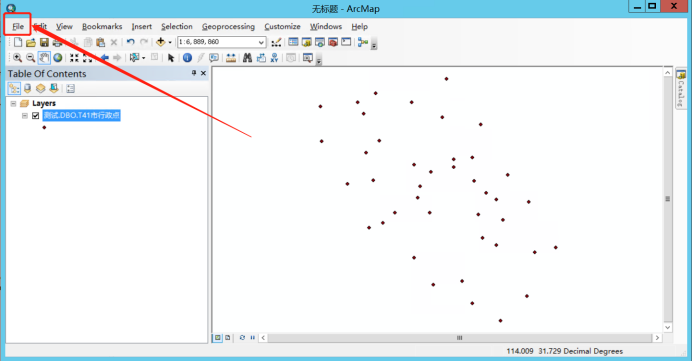Uncheck 测试.DBO.T41市行政点 layer visibility checkbox
Viewport: 692px width, 361px height.
36,116
